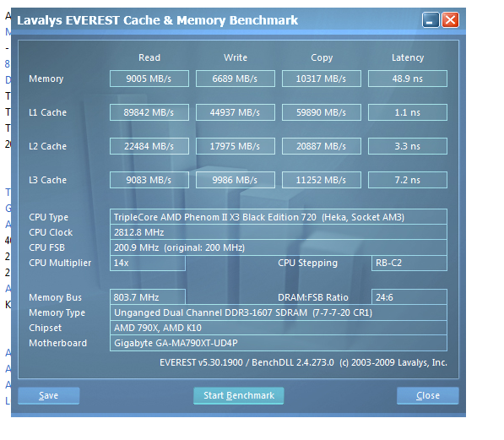The width and height of the screenshot is (504, 440).
Task: Click the L3 Cache row label
Action: coord(47,180)
